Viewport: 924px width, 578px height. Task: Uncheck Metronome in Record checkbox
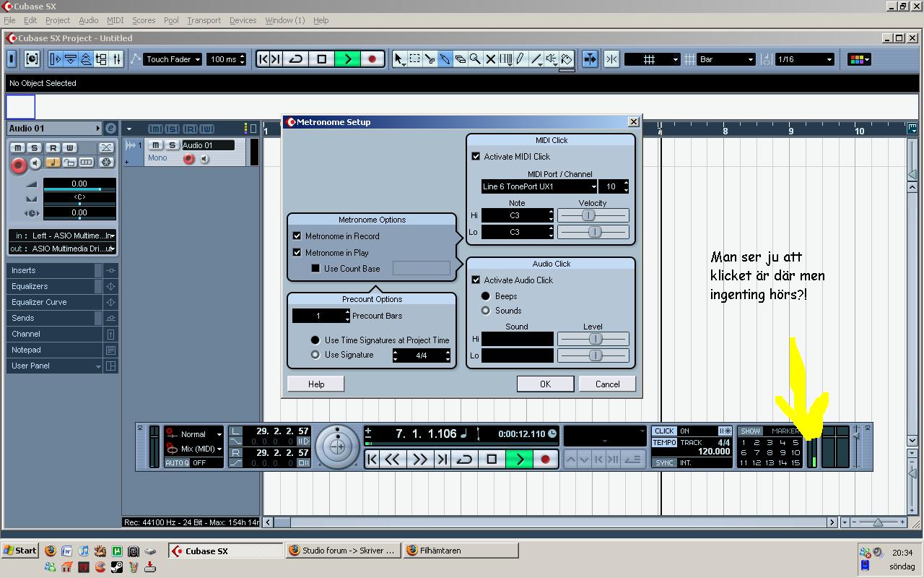click(297, 236)
